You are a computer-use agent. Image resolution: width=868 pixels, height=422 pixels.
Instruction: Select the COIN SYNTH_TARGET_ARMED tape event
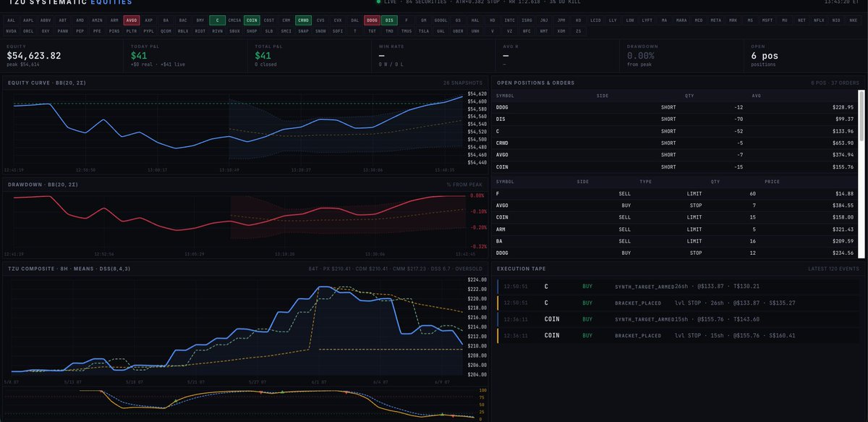point(678,319)
